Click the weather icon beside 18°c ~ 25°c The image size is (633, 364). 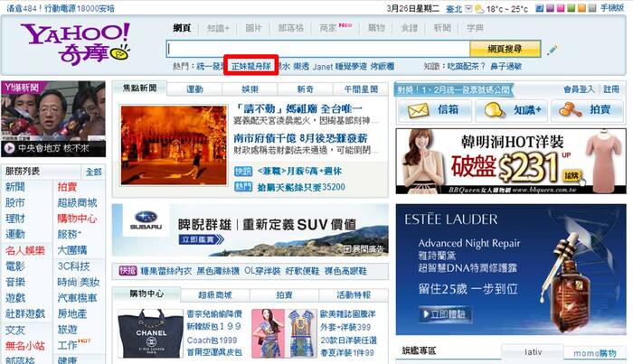[479, 8]
